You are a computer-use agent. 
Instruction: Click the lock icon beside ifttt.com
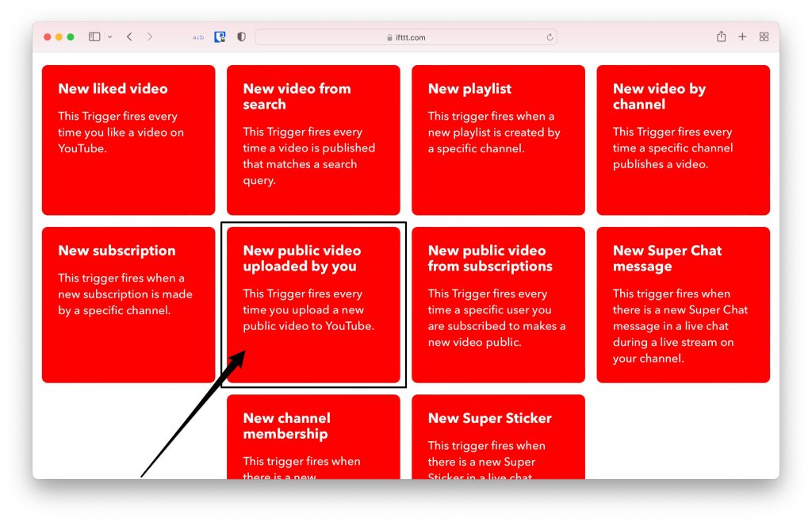click(x=389, y=37)
